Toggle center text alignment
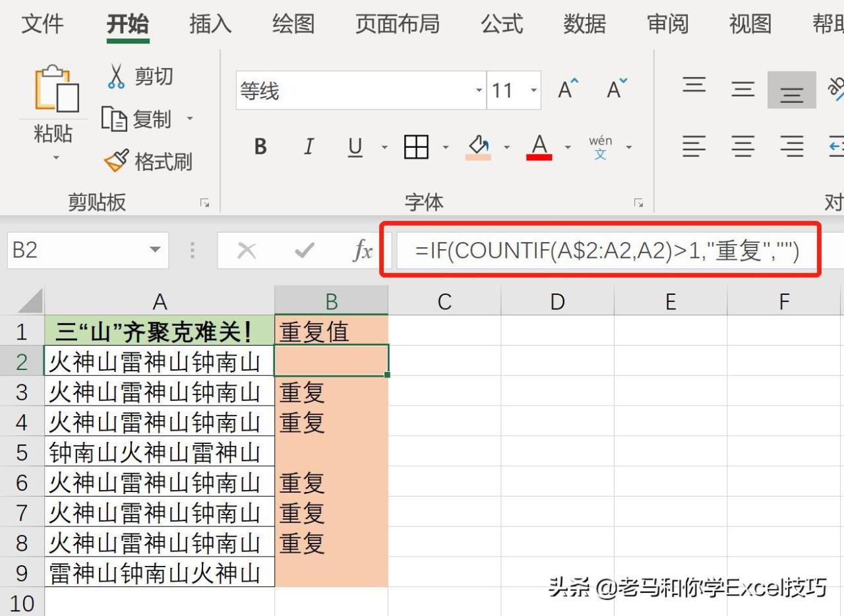 coord(743,146)
